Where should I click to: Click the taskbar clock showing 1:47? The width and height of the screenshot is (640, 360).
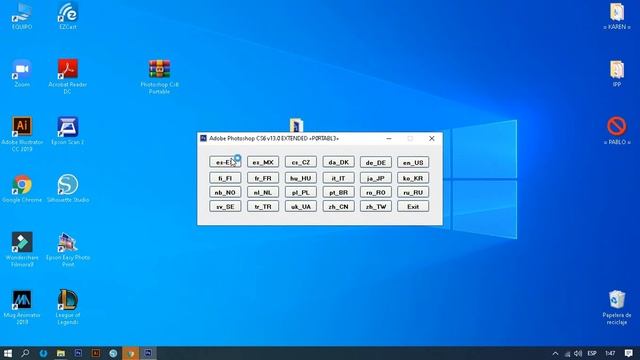click(610, 353)
